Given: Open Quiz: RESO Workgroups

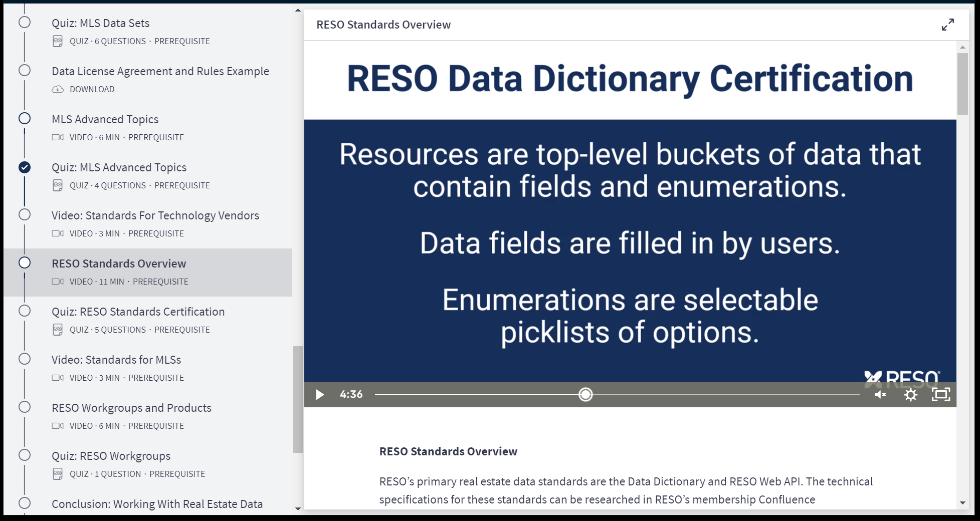Looking at the screenshot, I should [x=111, y=456].
